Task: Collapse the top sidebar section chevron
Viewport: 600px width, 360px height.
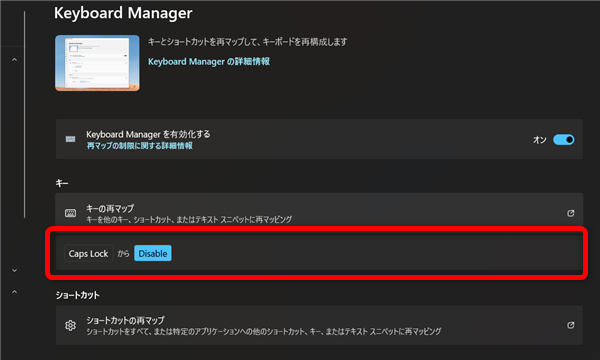Action: click(15, 60)
